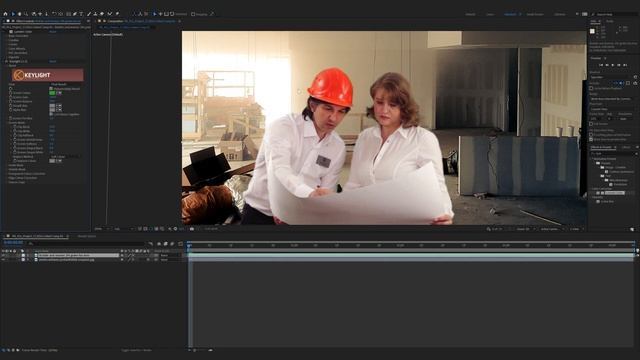The width and height of the screenshot is (640, 360).
Task: Open the Play From dropdown
Action: 611,109
